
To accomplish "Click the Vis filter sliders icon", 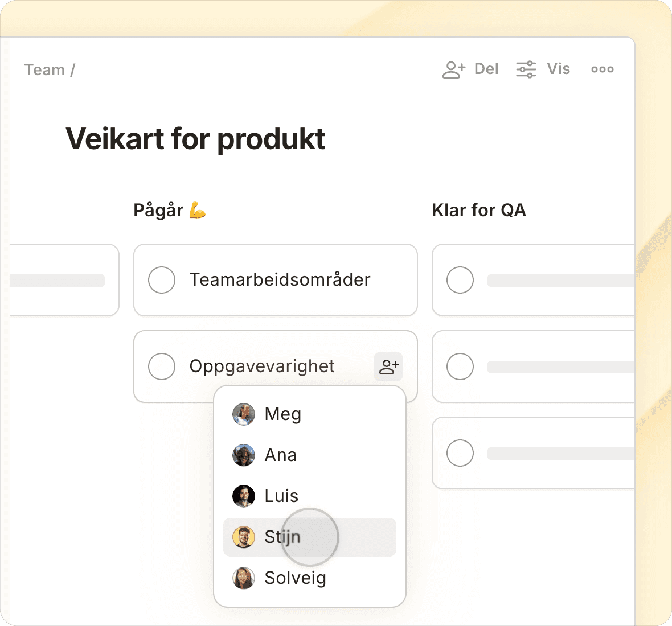I will [526, 69].
